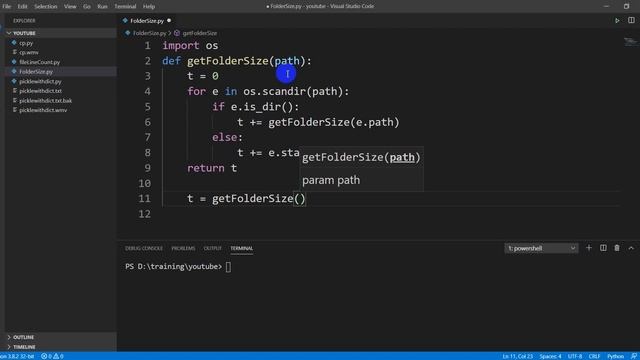
Task: Open the Help menu
Action: coord(149,6)
